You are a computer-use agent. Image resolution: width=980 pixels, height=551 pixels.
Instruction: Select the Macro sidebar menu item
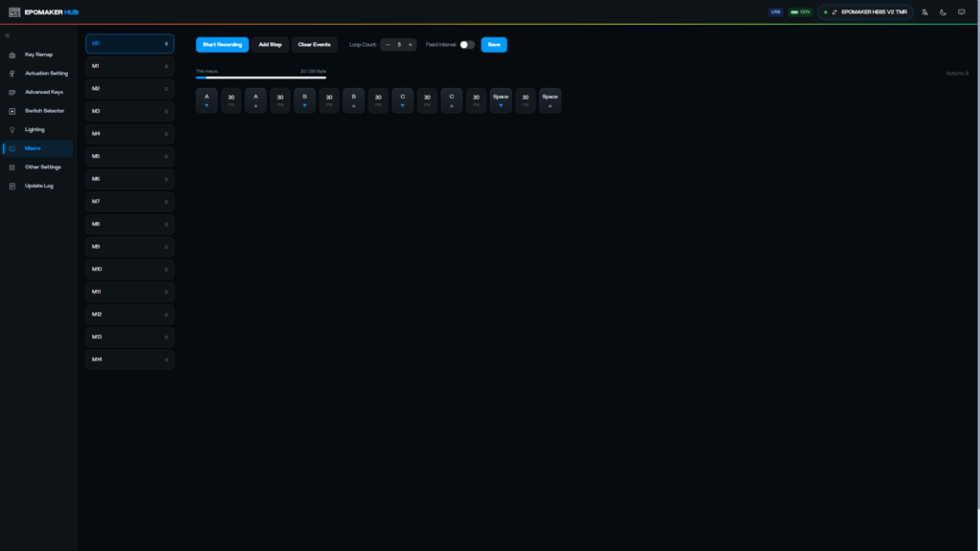click(37, 148)
